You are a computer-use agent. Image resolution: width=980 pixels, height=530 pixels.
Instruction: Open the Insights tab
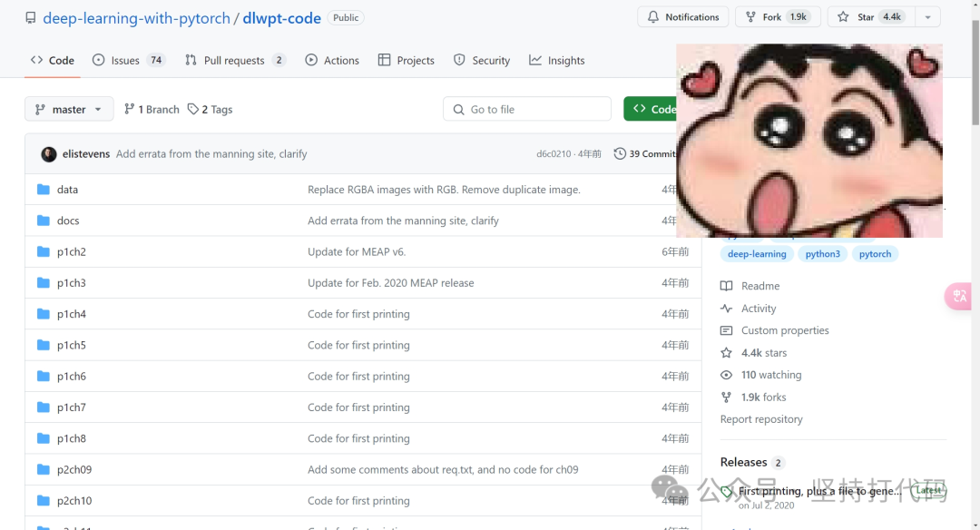557,61
